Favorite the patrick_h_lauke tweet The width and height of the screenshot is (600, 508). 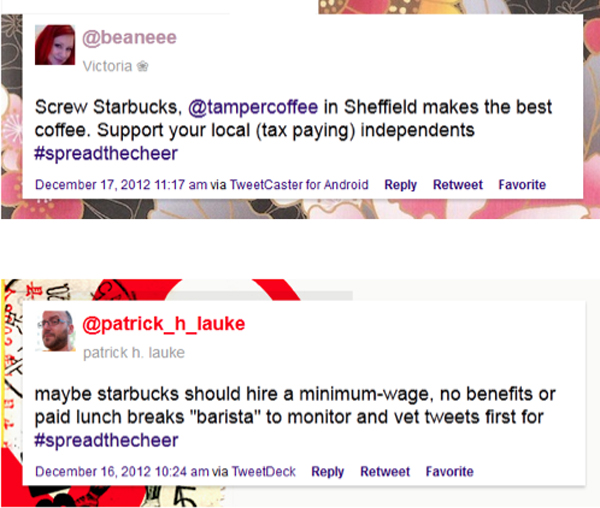click(x=450, y=471)
